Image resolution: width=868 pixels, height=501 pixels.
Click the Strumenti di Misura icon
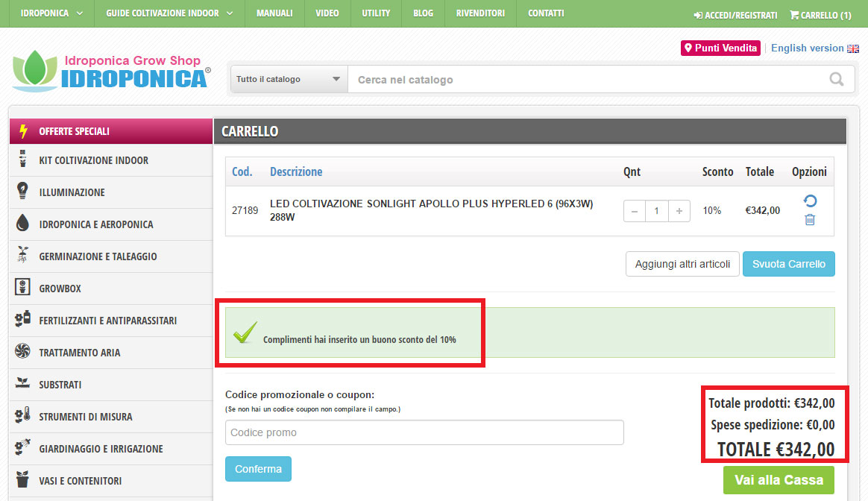[22, 415]
